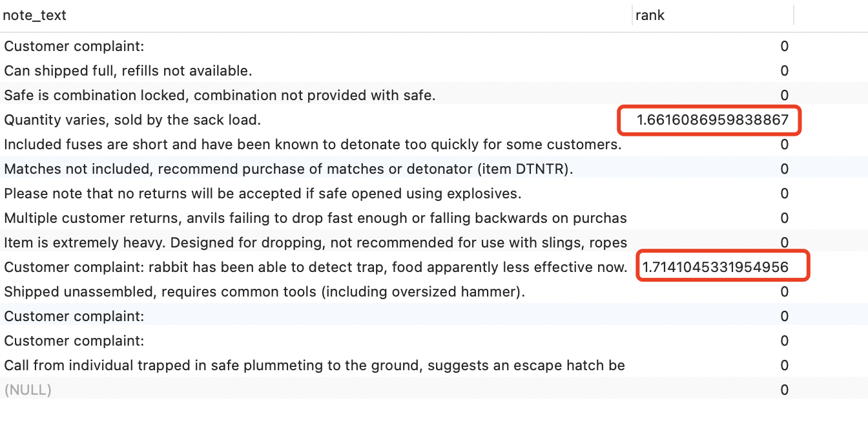Select the 'Can shipped full' note cell
868x429 pixels.
point(128,71)
